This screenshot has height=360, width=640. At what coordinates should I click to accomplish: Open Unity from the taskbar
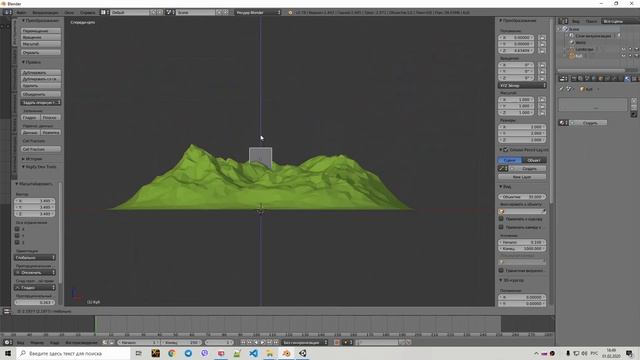[302, 353]
